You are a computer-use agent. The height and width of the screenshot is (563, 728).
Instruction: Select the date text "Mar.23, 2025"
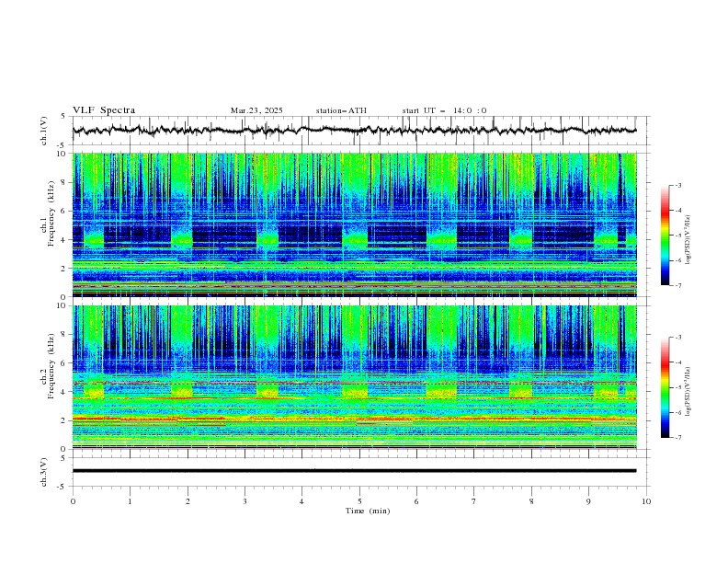256,110
